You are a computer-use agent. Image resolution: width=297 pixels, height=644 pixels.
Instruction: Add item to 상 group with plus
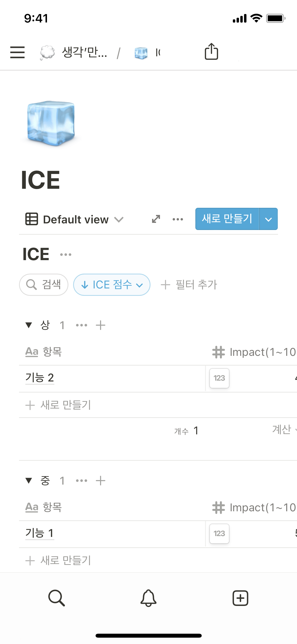101,325
